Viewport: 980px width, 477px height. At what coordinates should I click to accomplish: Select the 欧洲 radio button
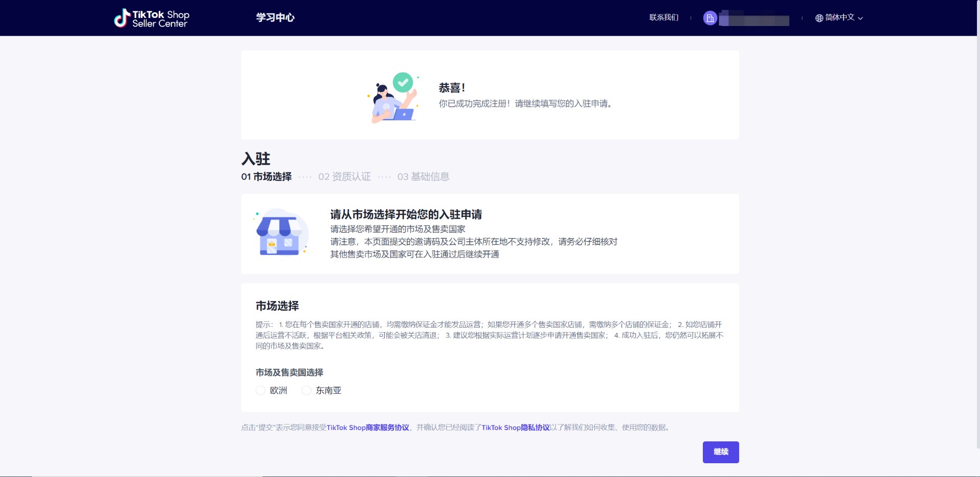[x=260, y=390]
